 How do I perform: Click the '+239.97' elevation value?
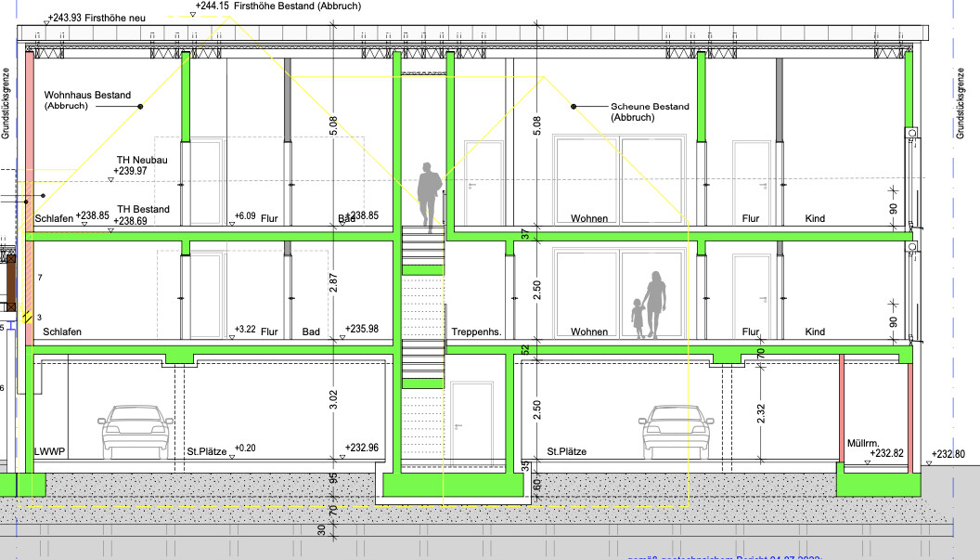click(130, 171)
